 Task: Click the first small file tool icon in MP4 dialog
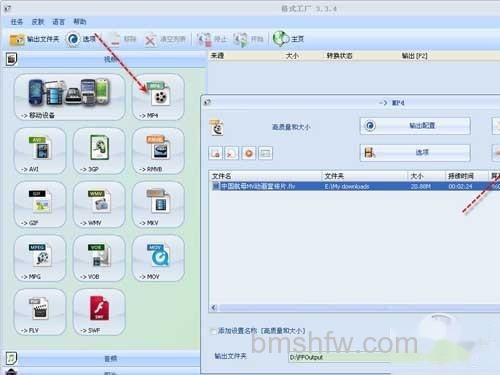pos(215,153)
